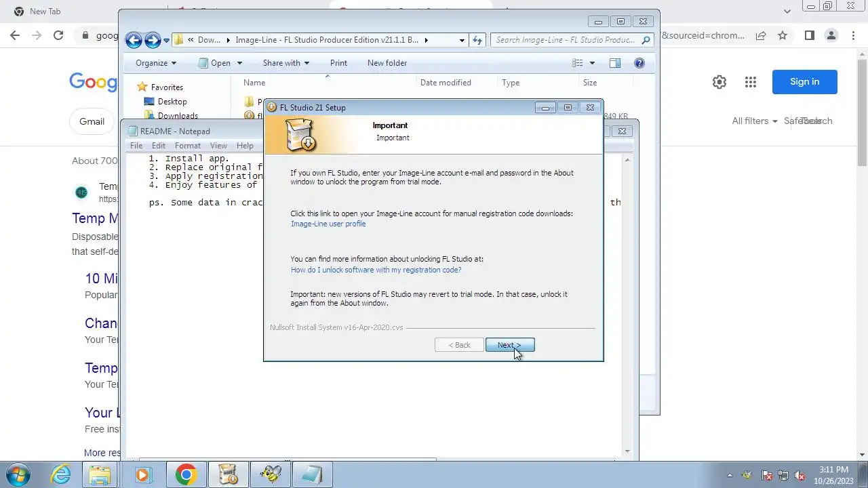Refresh the Explorer folder view
868x488 pixels.
tap(477, 40)
